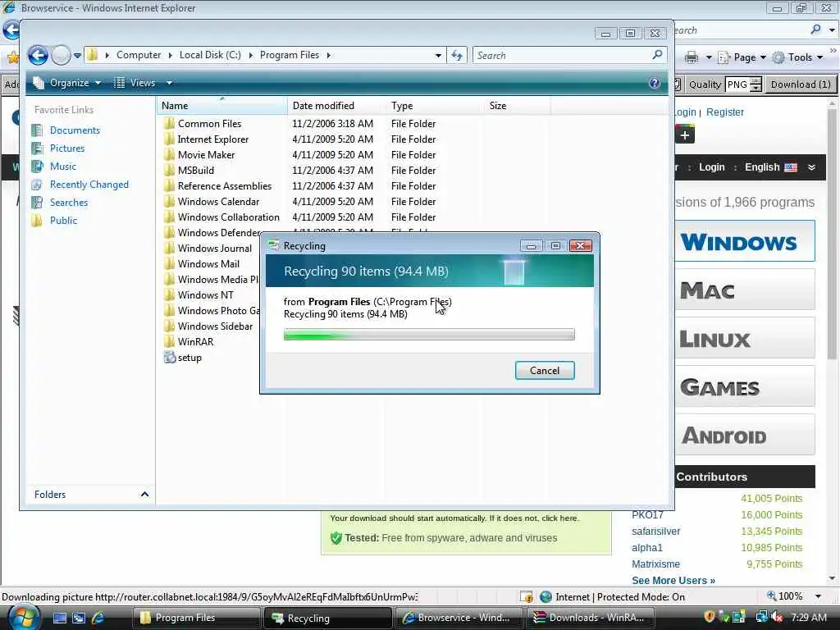Click the Windows platform button on webpage

(744, 241)
